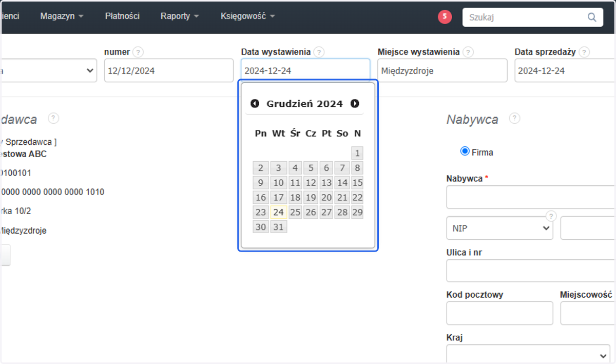This screenshot has width=616, height=364.
Task: Show help icon above NIP dropdown
Action: click(551, 216)
